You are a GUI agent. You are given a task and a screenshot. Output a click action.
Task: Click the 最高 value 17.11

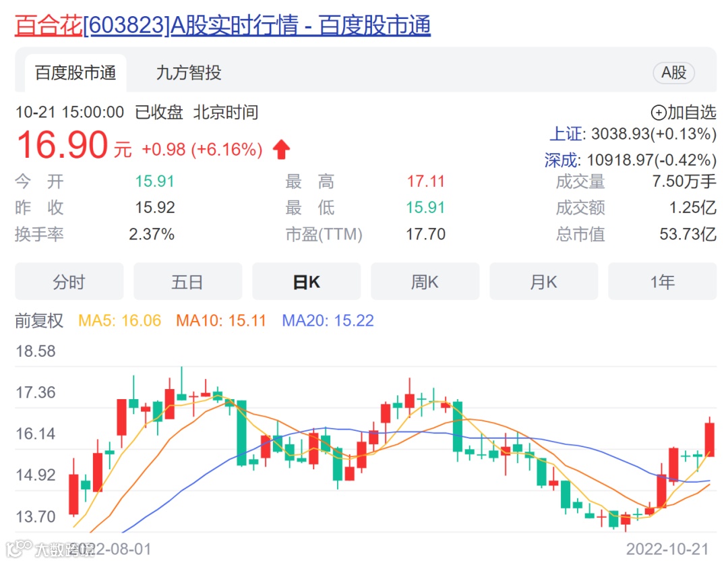tap(426, 181)
